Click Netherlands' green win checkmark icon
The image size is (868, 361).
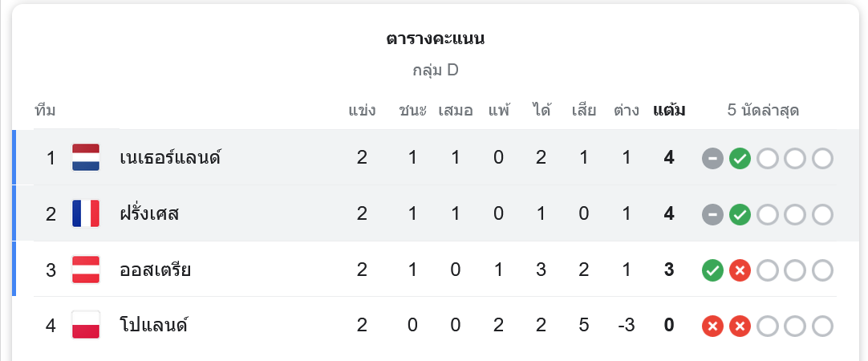pyautogui.click(x=740, y=159)
